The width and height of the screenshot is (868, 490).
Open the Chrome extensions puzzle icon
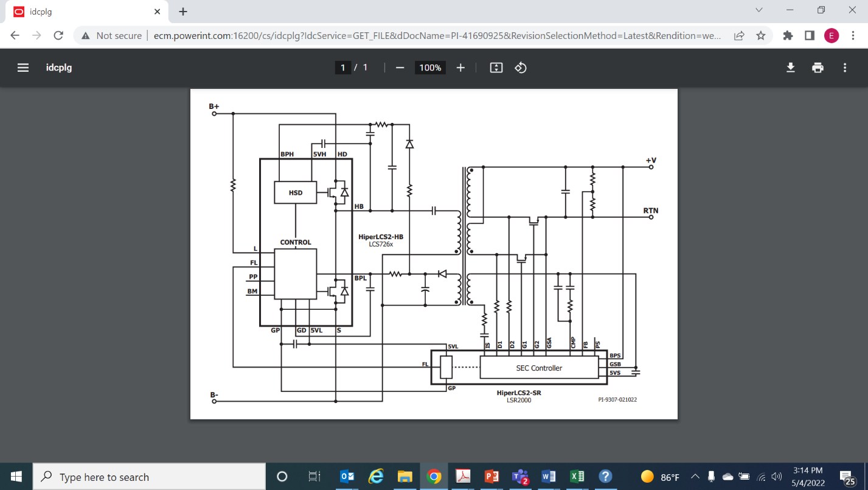pyautogui.click(x=788, y=35)
